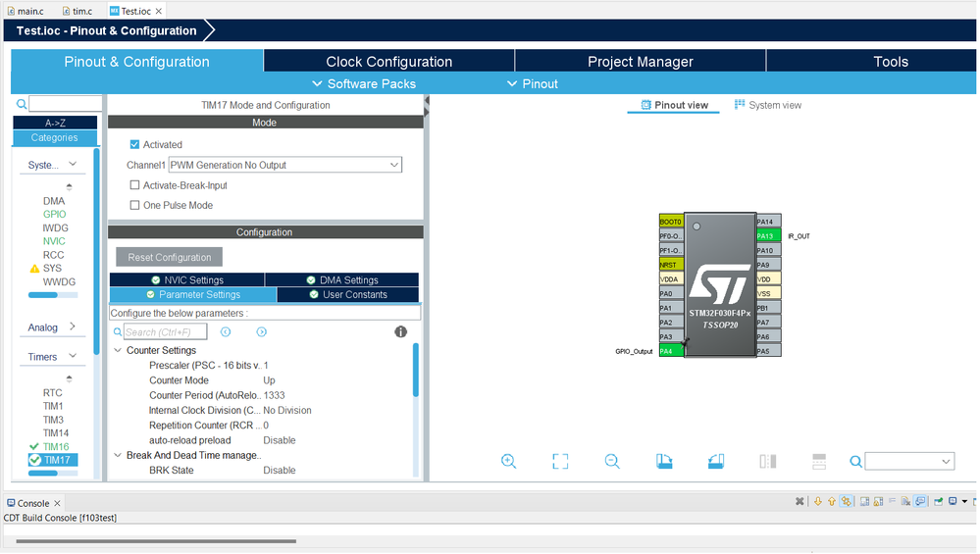Image resolution: width=980 pixels, height=554 pixels.
Task: Click the display selected console icon
Action: coord(953,501)
